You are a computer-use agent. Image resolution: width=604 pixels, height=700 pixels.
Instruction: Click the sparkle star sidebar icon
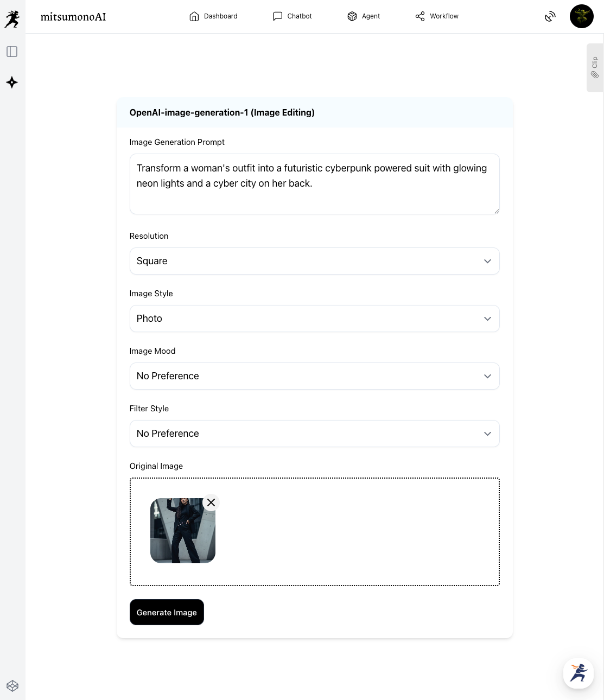click(12, 82)
